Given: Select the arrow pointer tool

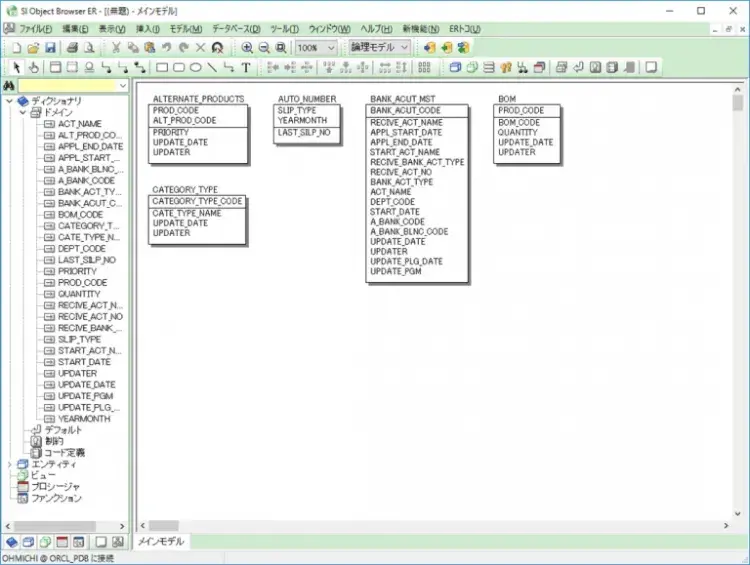Looking at the screenshot, I should point(15,68).
